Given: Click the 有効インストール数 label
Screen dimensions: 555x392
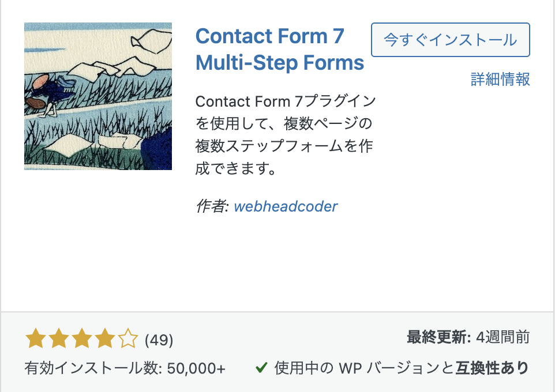Looking at the screenshot, I should 92,368.
